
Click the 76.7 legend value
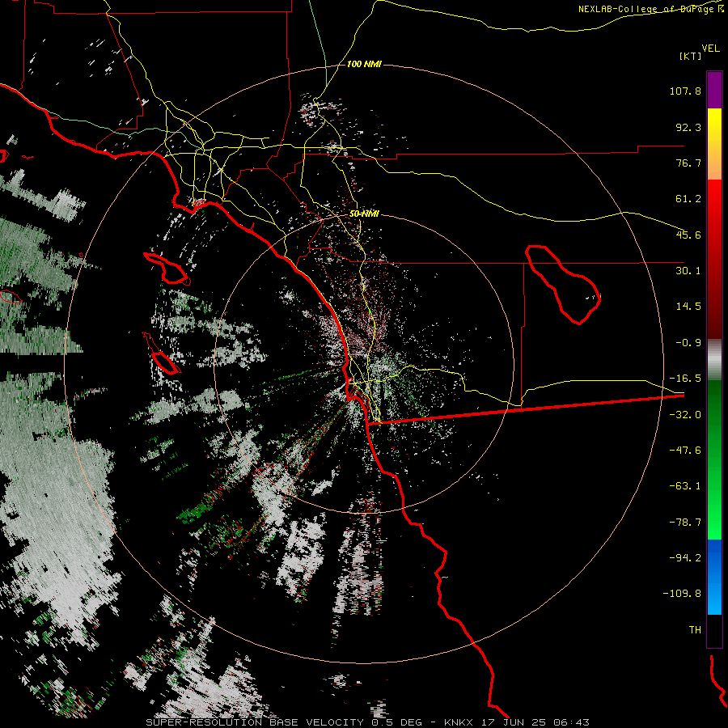[688, 163]
